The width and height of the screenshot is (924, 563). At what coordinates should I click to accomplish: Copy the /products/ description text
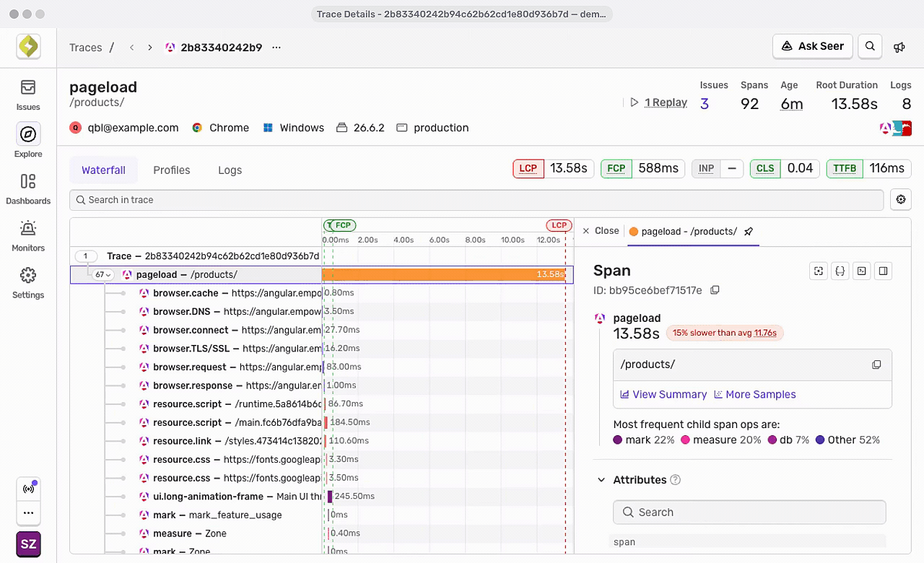tap(876, 365)
